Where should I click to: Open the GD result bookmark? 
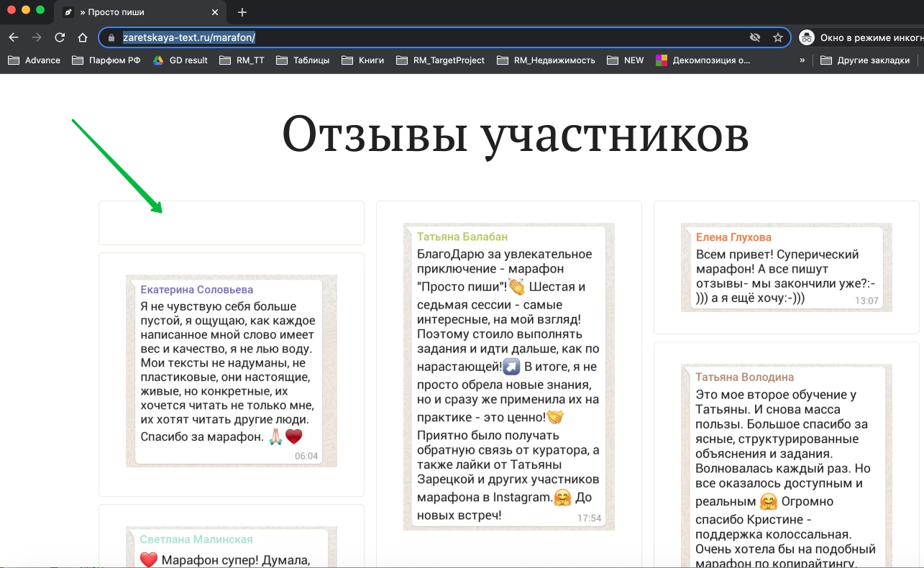coord(180,60)
